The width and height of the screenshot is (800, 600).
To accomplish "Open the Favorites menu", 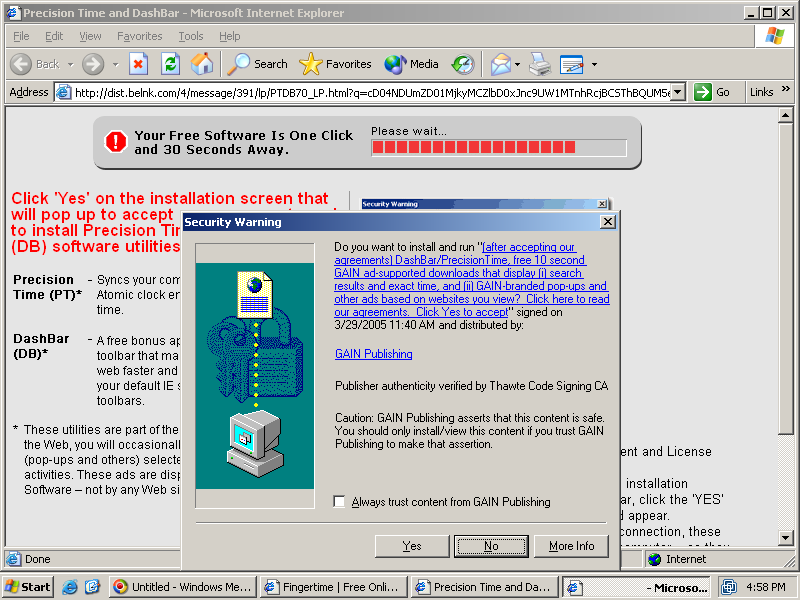I will click(x=139, y=36).
